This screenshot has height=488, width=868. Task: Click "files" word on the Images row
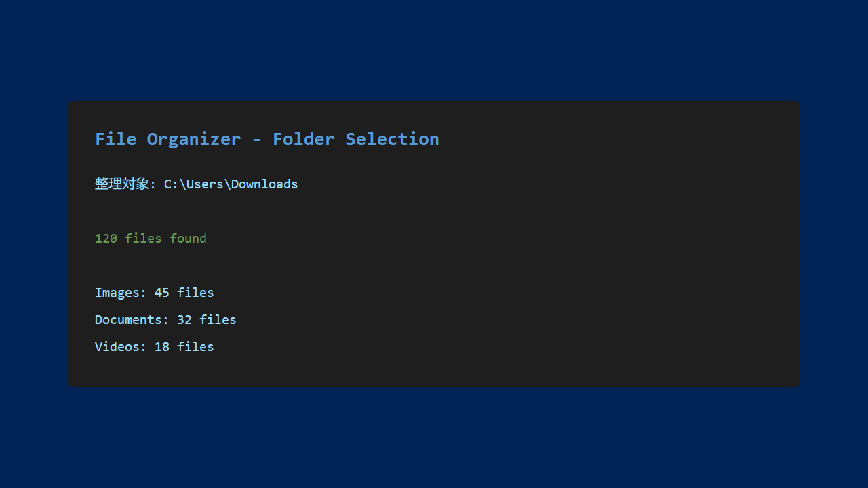[x=195, y=293]
